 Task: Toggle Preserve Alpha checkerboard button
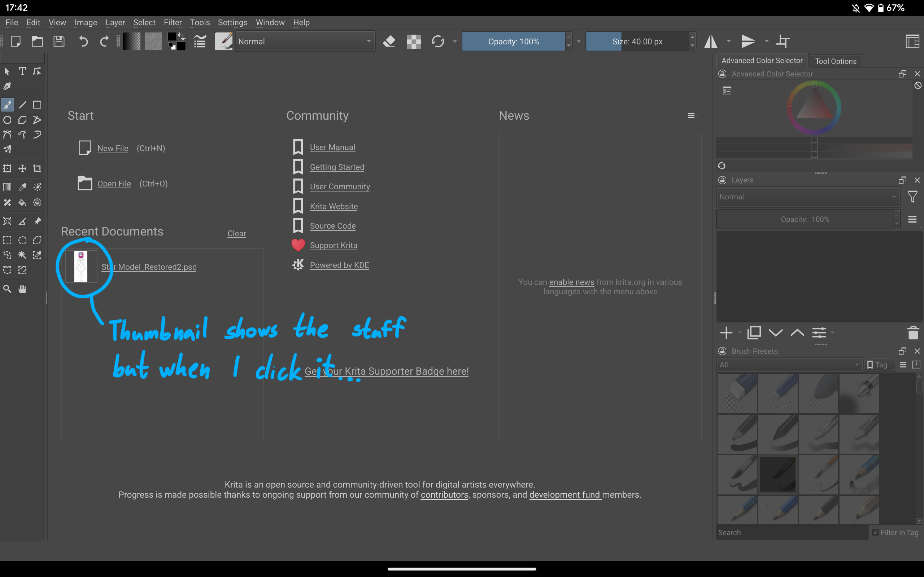pos(414,41)
